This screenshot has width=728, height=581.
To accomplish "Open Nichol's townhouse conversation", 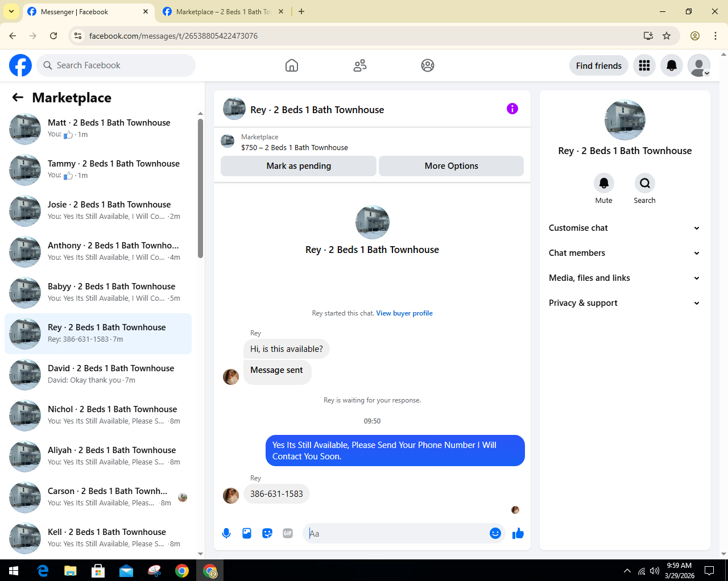I will [x=98, y=416].
